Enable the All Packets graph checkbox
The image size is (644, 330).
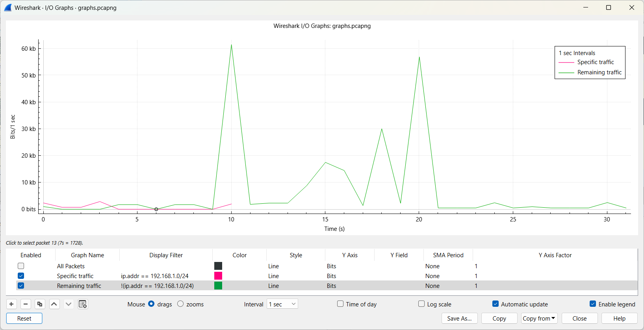click(21, 266)
